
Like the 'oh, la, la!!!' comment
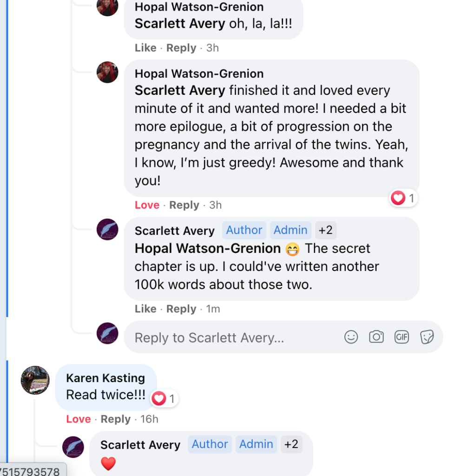tap(145, 48)
